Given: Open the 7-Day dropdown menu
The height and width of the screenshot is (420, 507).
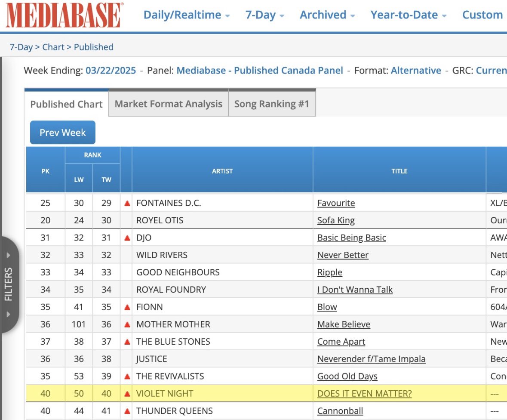Looking at the screenshot, I should [x=264, y=15].
